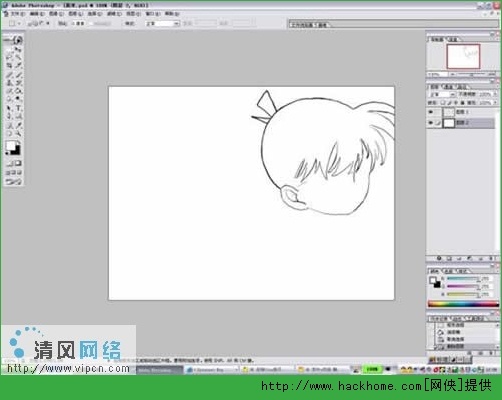Screen dimensions: 502x400
Task: Enable lock transparent pixels in Layers panel
Action: click(442, 103)
